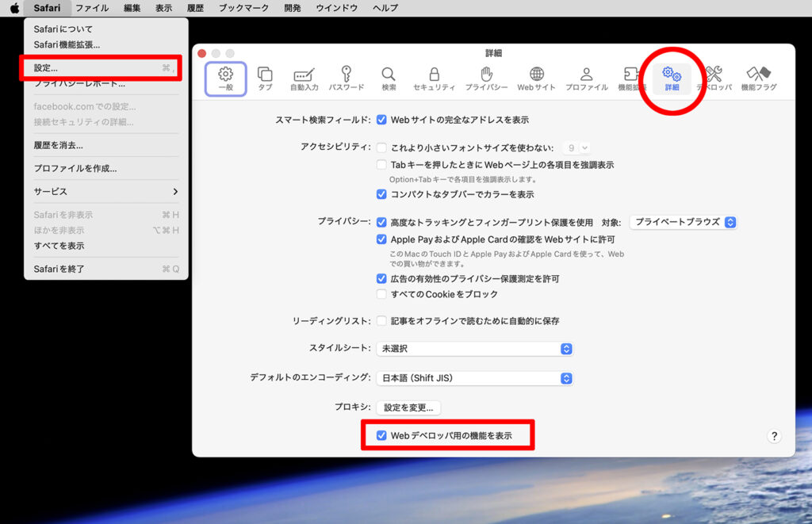812x524 pixels.
Task: Expand the 'サービス' submenu
Action: click(105, 192)
